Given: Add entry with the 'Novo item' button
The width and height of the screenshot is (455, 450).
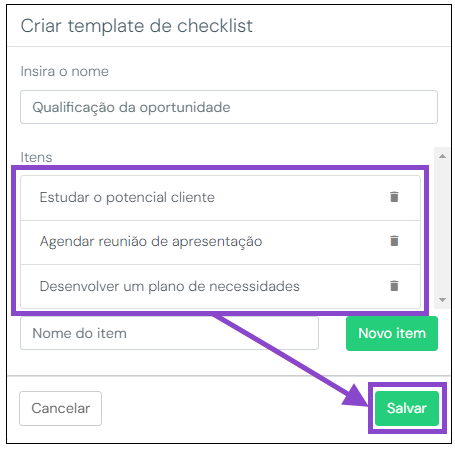Looking at the screenshot, I should pyautogui.click(x=392, y=333).
